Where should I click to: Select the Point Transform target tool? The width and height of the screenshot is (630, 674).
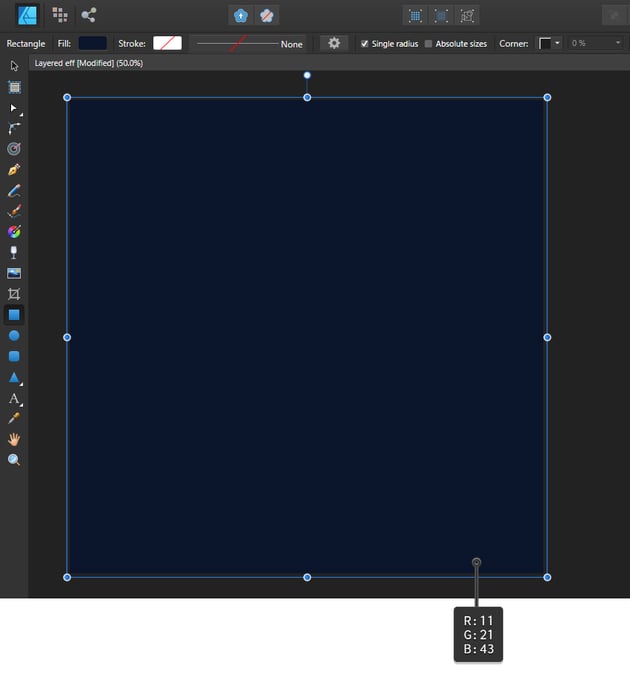pos(14,149)
